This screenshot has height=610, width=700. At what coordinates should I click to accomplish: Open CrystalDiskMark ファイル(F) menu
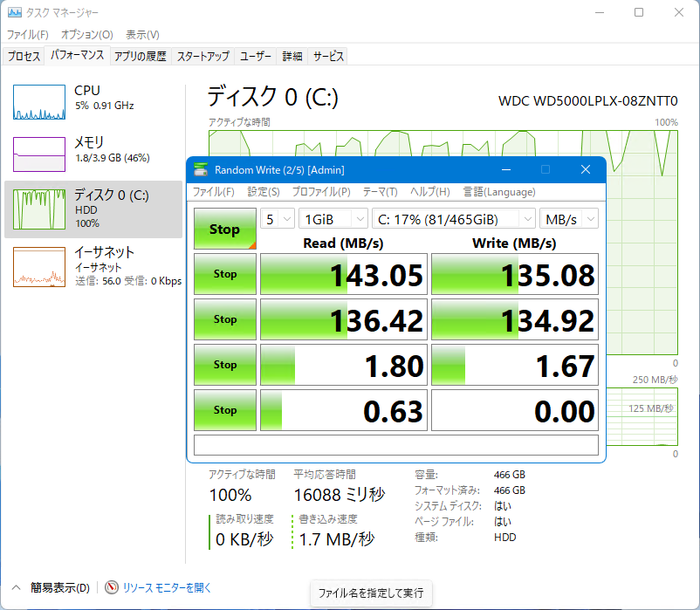point(213,192)
